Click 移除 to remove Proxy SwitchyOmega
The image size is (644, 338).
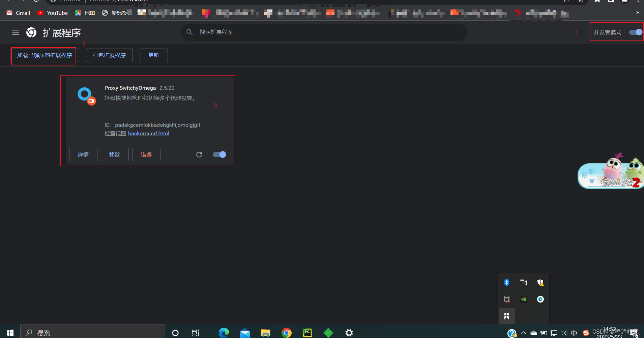point(115,154)
